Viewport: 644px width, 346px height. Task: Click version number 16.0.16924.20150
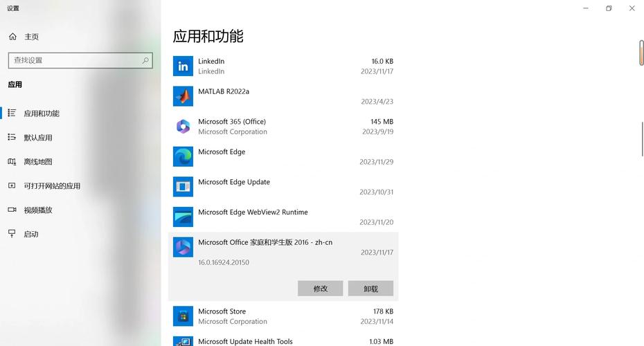point(224,262)
